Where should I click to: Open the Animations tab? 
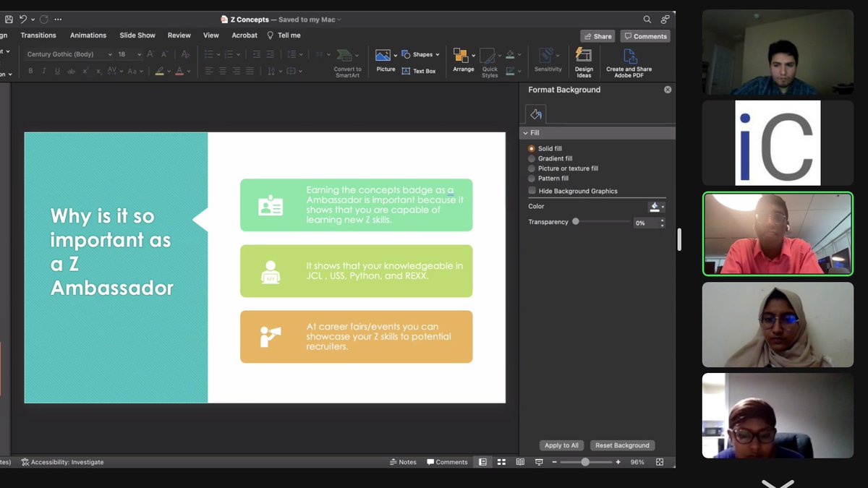(88, 35)
